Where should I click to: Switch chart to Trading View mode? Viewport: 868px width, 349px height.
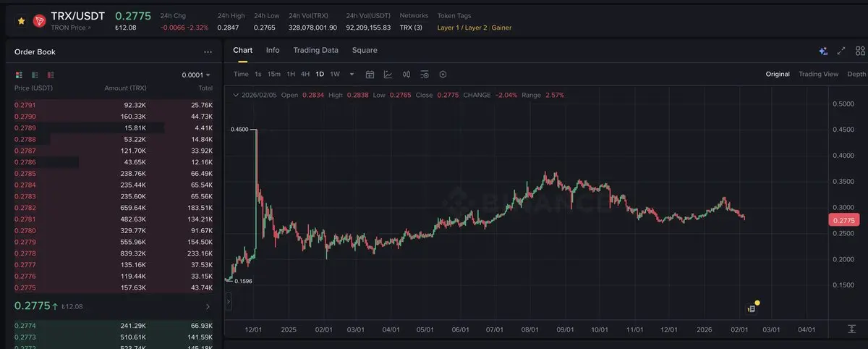click(x=818, y=74)
